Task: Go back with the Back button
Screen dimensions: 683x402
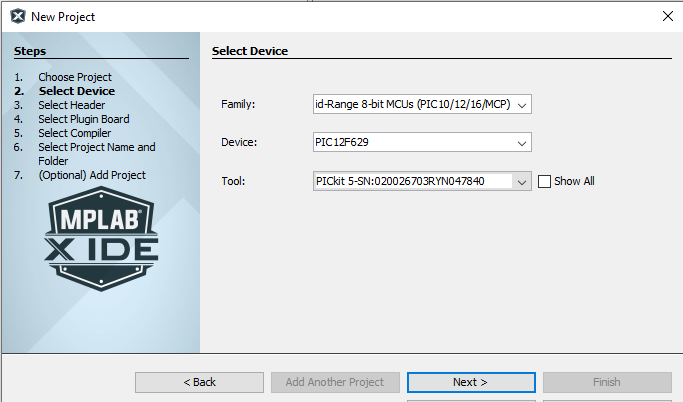Action: [199, 382]
